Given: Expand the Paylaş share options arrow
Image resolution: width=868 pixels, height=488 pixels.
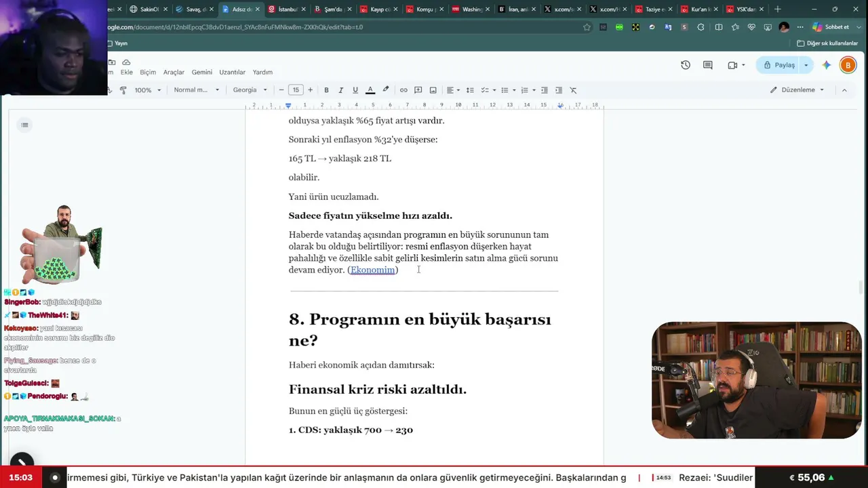Looking at the screenshot, I should click(x=806, y=65).
